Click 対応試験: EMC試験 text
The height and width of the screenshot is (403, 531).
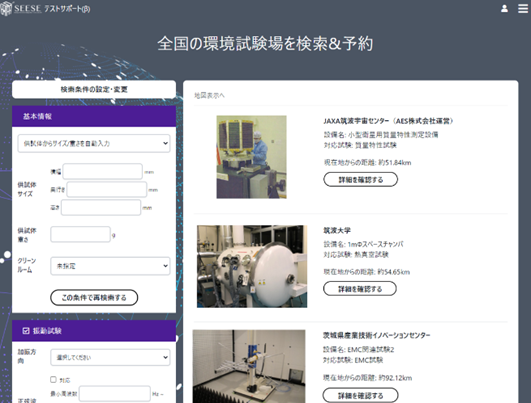(353, 360)
